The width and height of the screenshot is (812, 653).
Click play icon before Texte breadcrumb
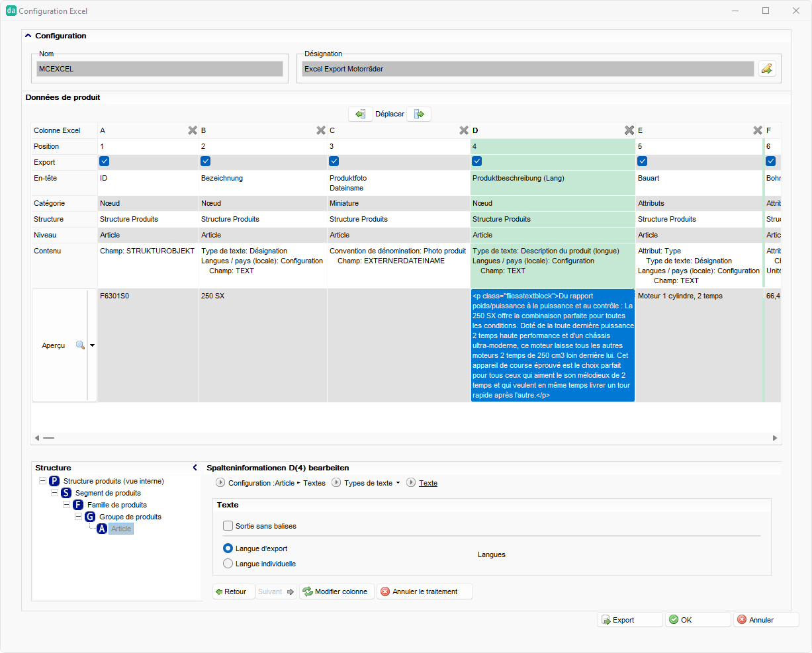(x=411, y=483)
